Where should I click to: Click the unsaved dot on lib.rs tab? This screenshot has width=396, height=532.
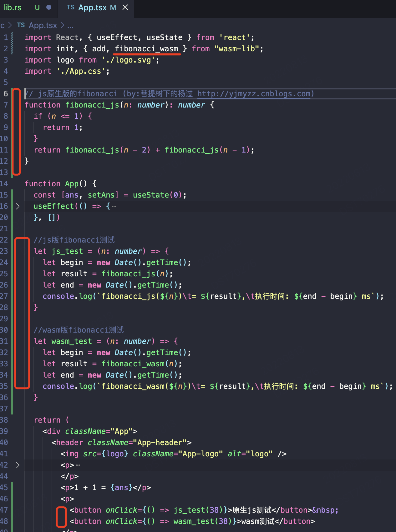(x=49, y=8)
